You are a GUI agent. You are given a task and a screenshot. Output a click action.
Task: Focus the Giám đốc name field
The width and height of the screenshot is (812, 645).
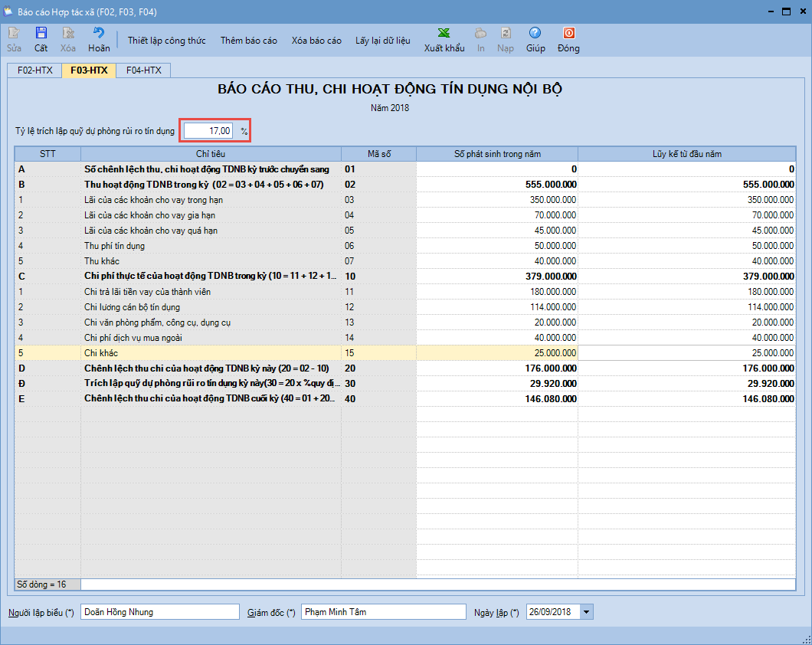click(384, 612)
